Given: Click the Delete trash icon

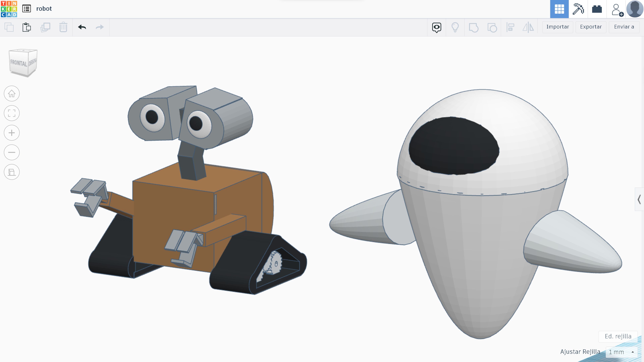Looking at the screenshot, I should pos(64,27).
